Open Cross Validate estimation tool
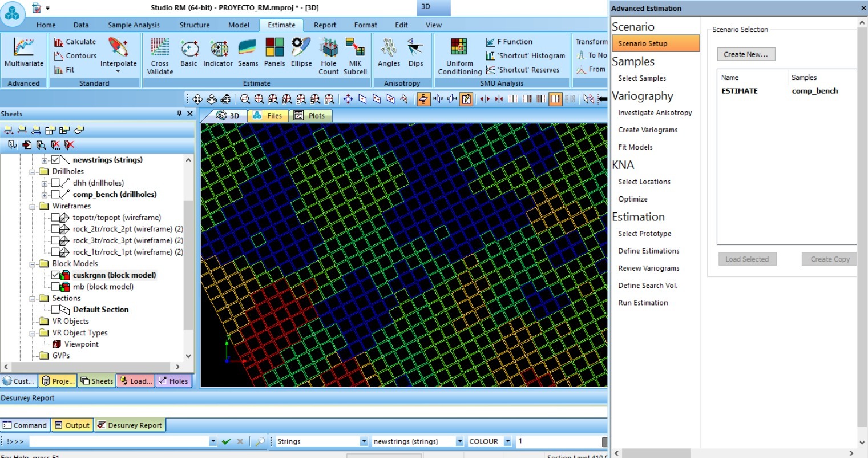The width and height of the screenshot is (868, 458). click(160, 56)
